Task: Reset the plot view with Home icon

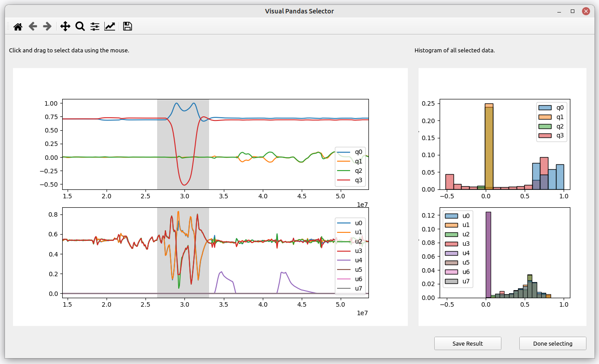Action: 18,26
